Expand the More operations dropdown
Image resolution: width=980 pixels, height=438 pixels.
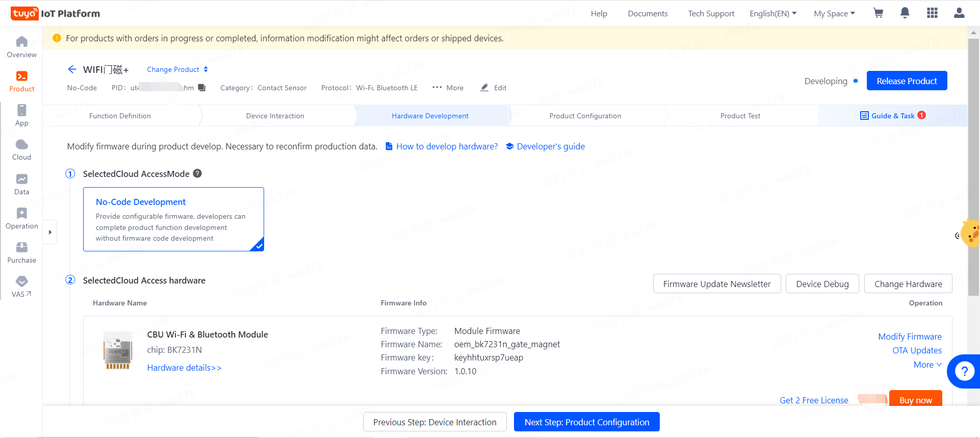point(927,365)
